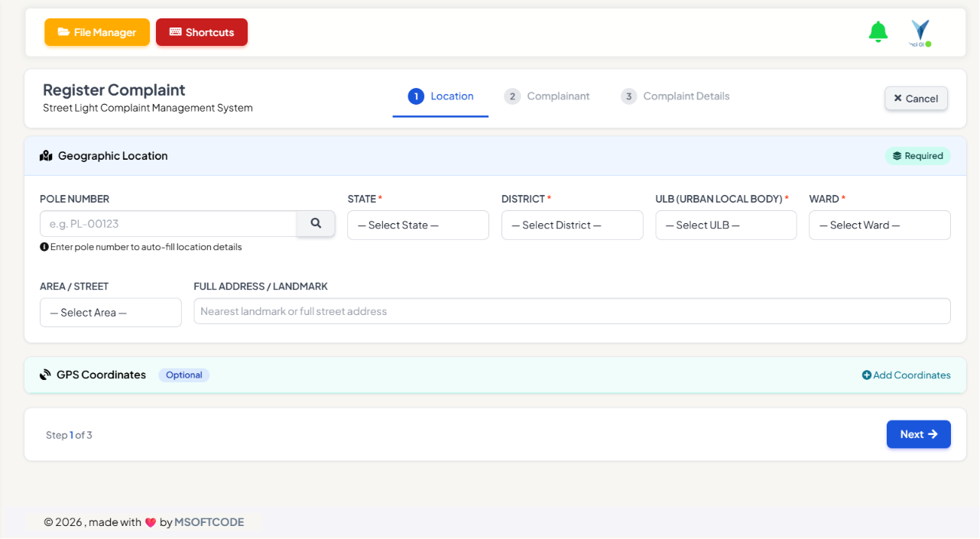Switch to the Complainant step tab
The height and width of the screenshot is (539, 980).
point(547,96)
